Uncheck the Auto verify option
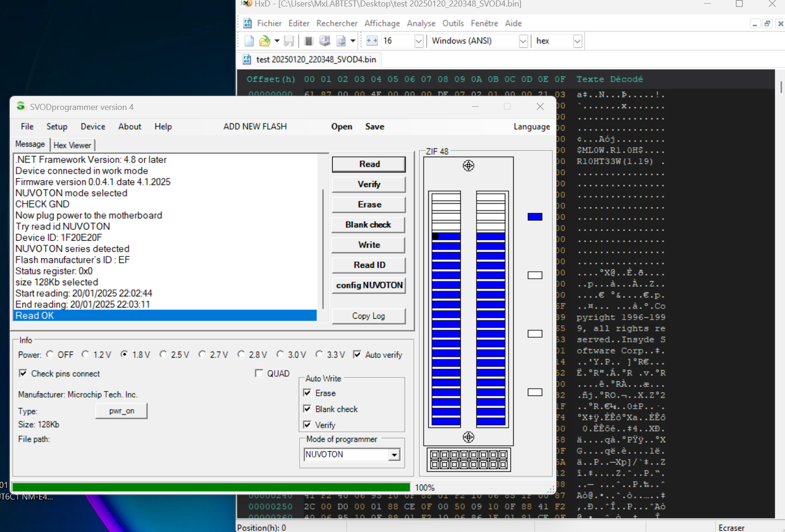The width and height of the screenshot is (785, 532). click(357, 354)
